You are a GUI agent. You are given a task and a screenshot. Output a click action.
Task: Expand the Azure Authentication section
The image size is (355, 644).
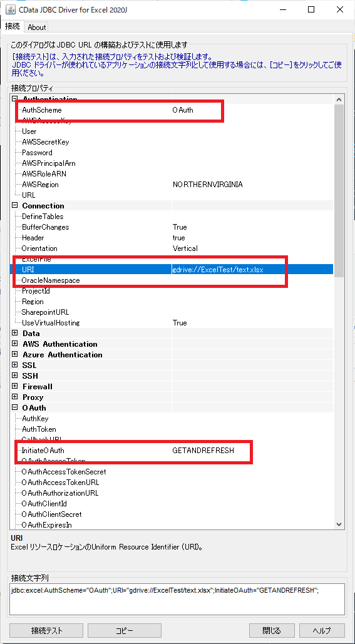(15, 354)
